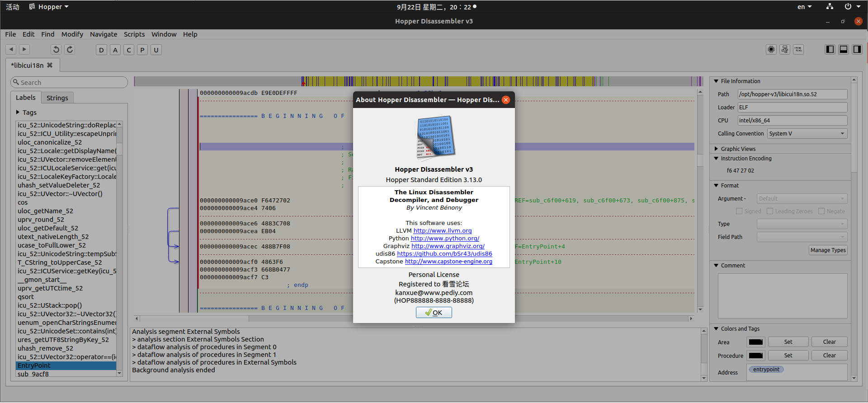Viewport: 868px width, 403px height.
Task: Go forward in navigation history
Action: coord(24,50)
